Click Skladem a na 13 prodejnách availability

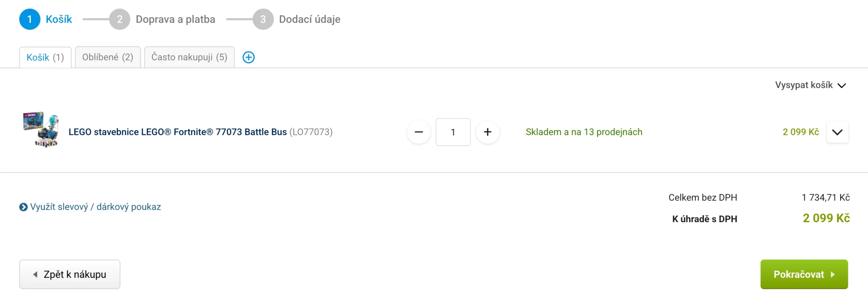click(584, 132)
